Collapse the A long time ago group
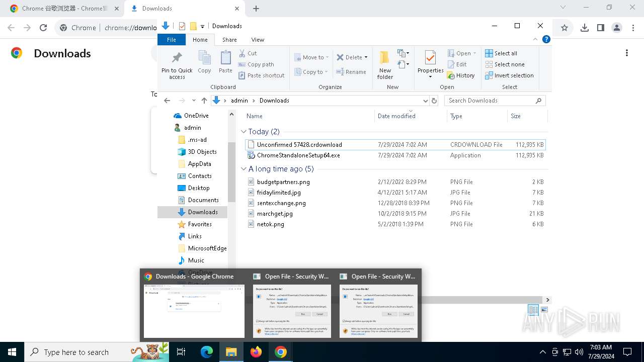 [244, 169]
